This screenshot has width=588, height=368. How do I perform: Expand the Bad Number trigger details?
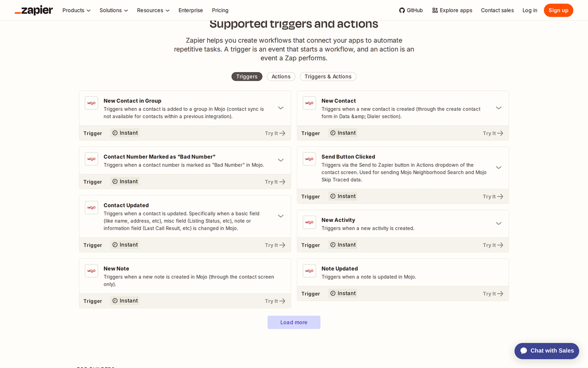[x=281, y=160]
